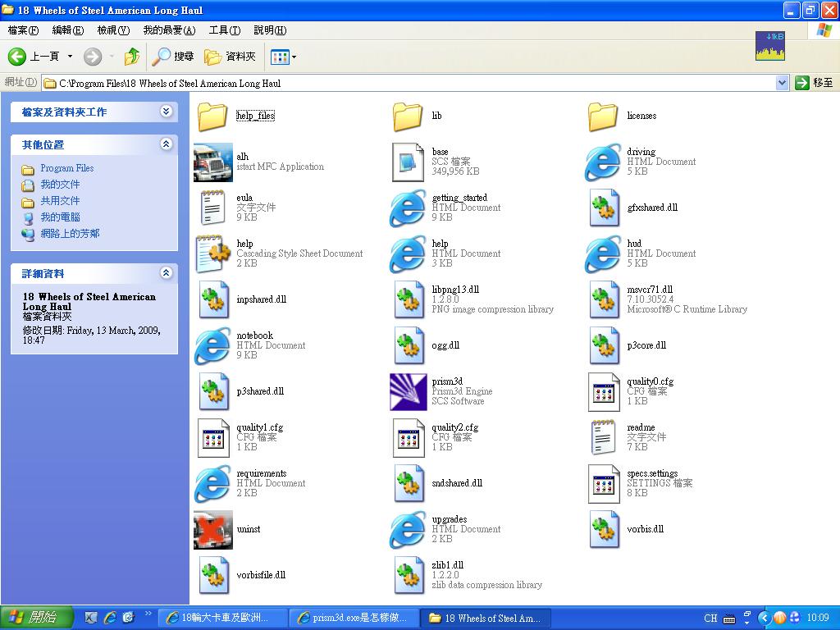Open the 工具(T) menu
The height and width of the screenshot is (630, 840).
click(224, 30)
